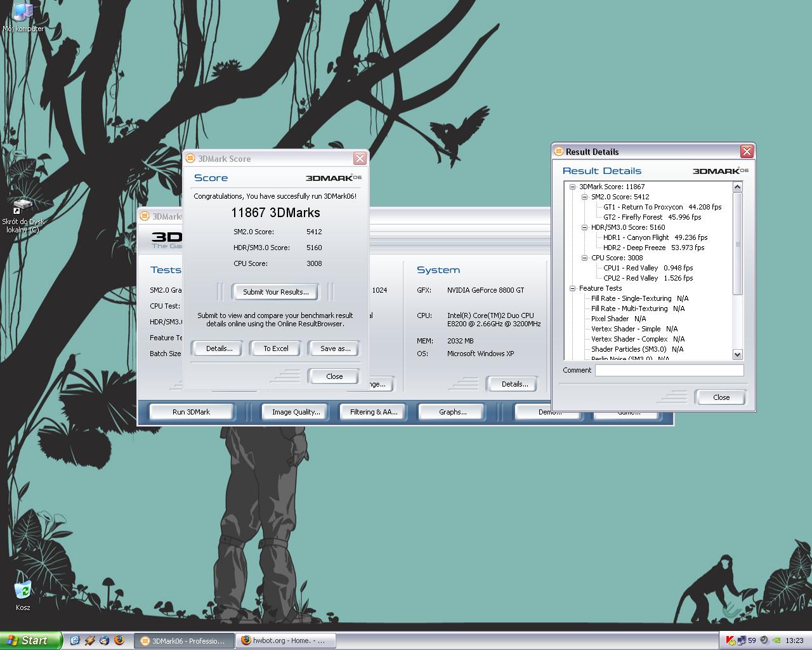Launch Internet Explorer from the quick launch bar
This screenshot has height=650, width=812.
pyautogui.click(x=75, y=640)
